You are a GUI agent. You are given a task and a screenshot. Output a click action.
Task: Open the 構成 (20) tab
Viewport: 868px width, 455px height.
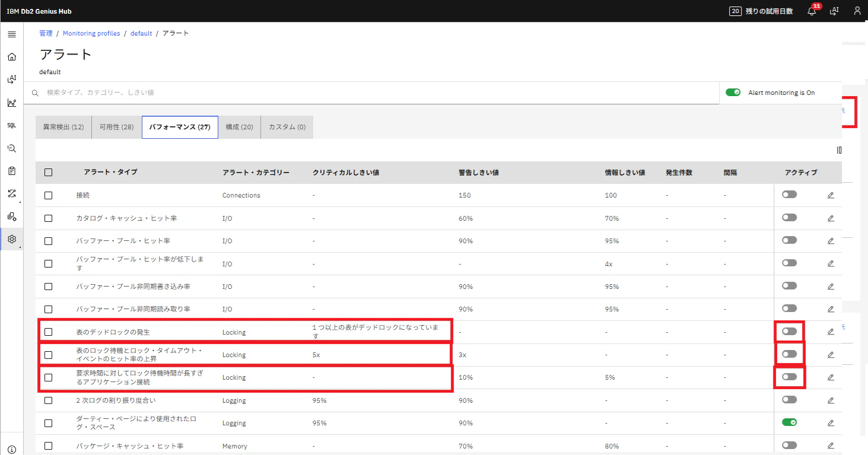[240, 127]
